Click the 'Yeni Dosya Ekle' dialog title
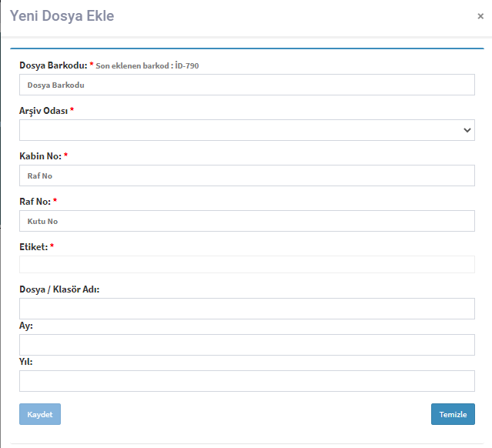This screenshot has height=448, width=492. (62, 15)
